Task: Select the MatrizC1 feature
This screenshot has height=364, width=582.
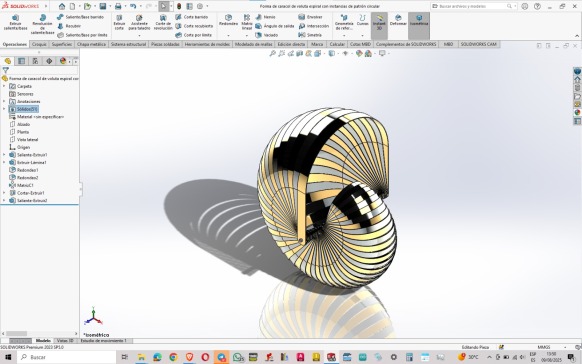Action: coord(22,185)
